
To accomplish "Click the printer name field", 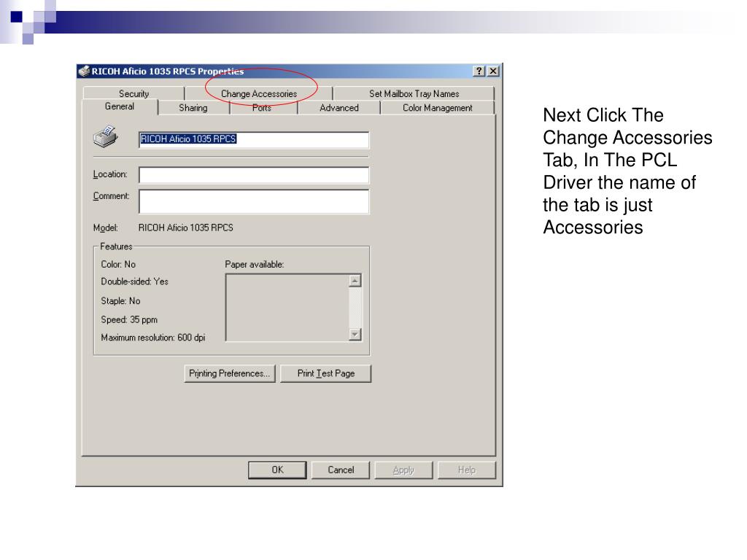I will (254, 139).
